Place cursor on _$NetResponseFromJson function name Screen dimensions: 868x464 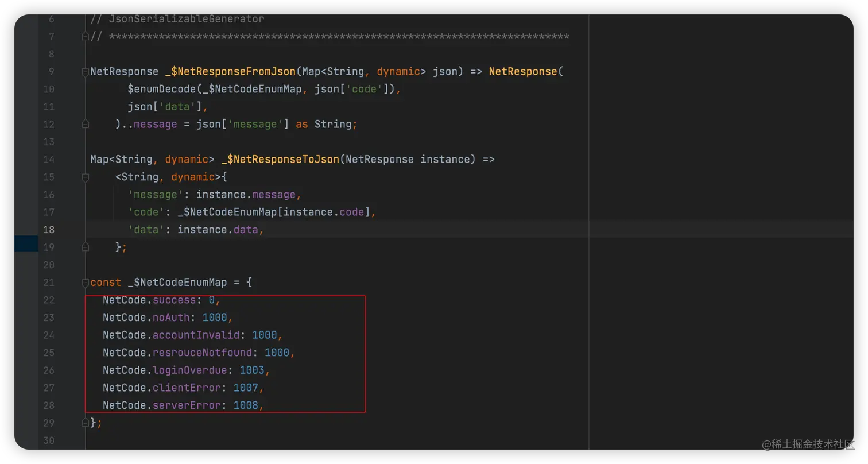[x=230, y=72]
